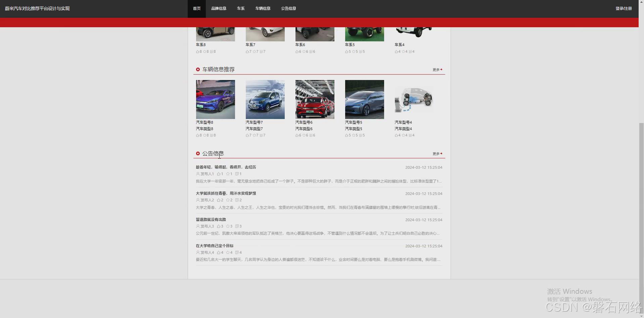Click the 车系4 title text

(x=400, y=45)
